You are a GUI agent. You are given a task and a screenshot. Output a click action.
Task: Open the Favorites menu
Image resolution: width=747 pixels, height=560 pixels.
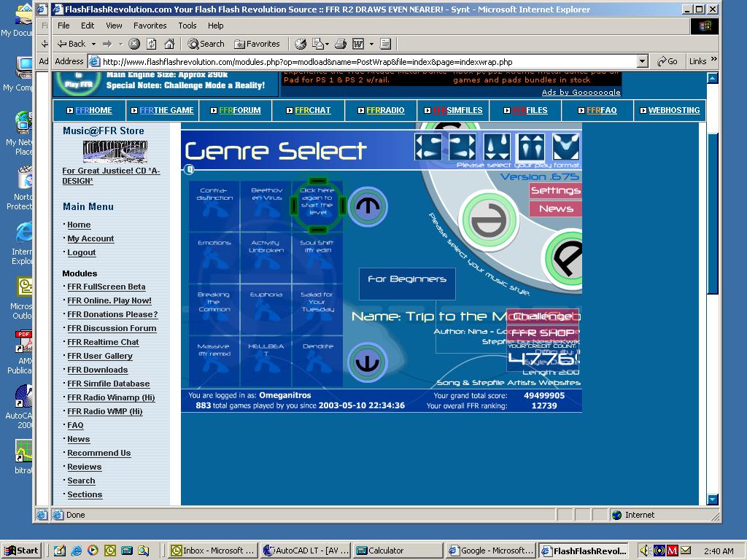click(x=150, y=26)
